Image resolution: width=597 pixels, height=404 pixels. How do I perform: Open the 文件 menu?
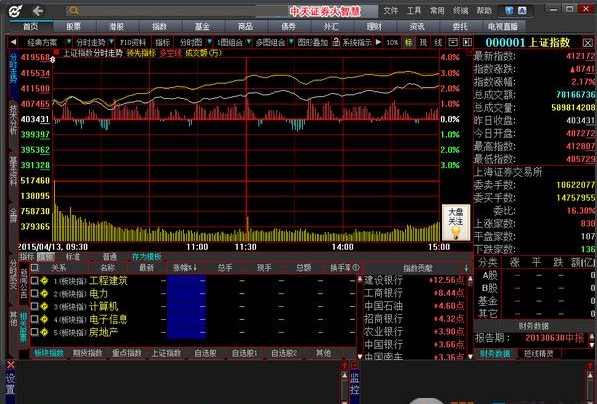click(391, 11)
